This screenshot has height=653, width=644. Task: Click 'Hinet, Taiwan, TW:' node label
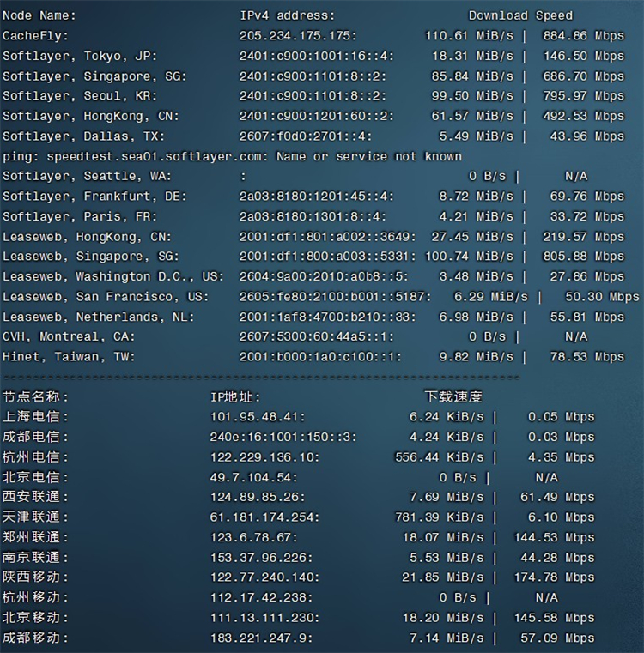coord(69,357)
